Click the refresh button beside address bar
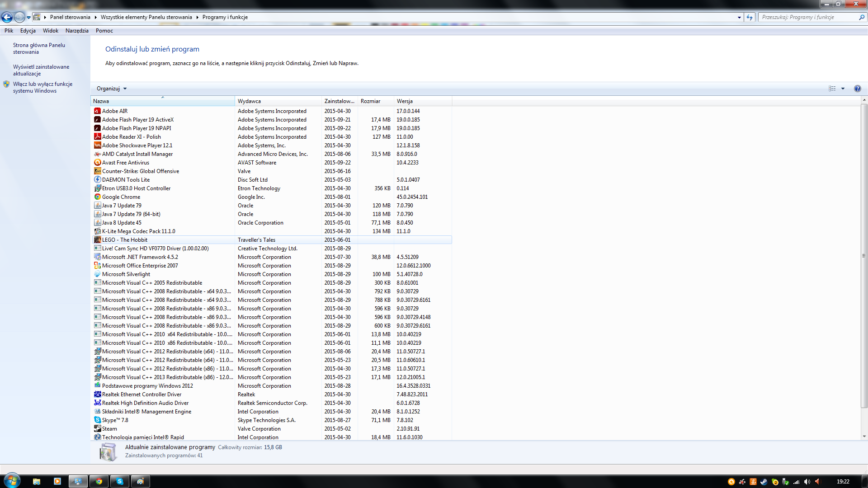The height and width of the screenshot is (488, 868). (750, 17)
